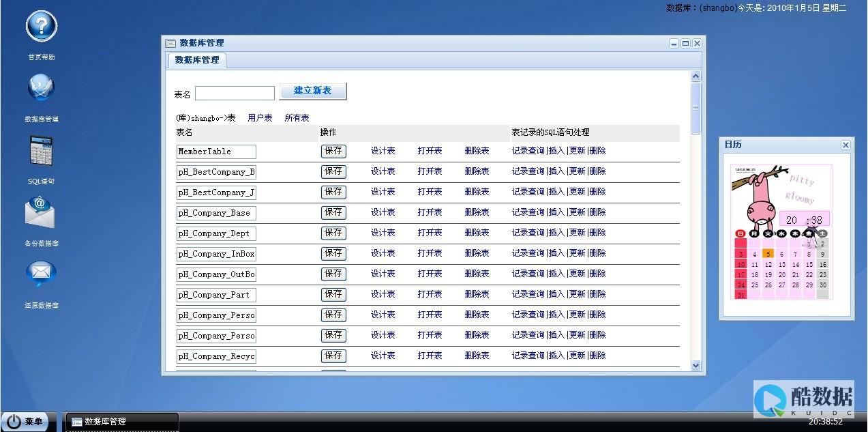The height and width of the screenshot is (432, 868).
Task: Click the 建立新表 button
Action: click(313, 91)
